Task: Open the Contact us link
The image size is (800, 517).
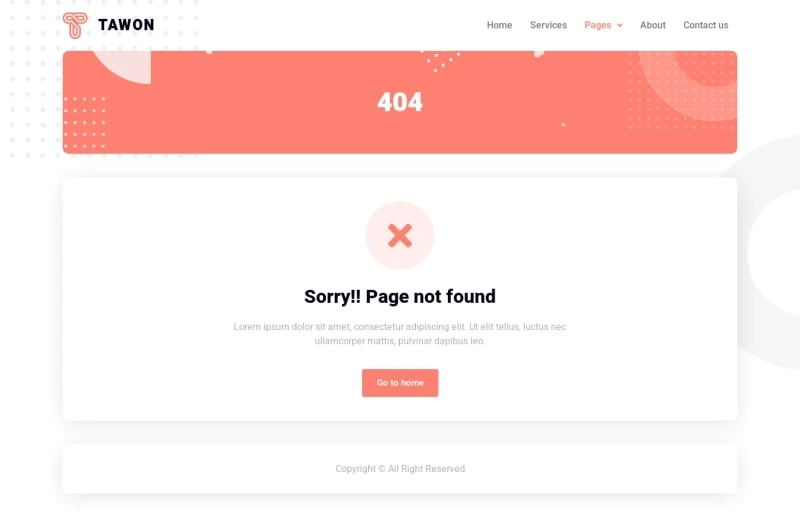Action: pos(705,25)
